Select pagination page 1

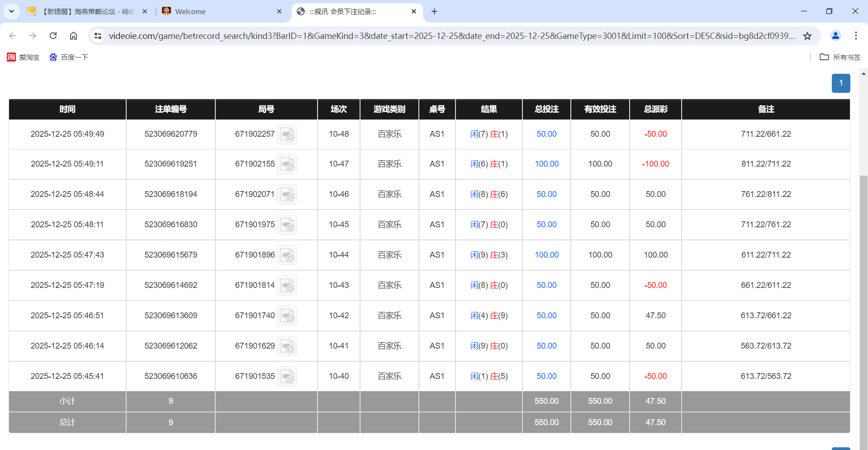840,83
